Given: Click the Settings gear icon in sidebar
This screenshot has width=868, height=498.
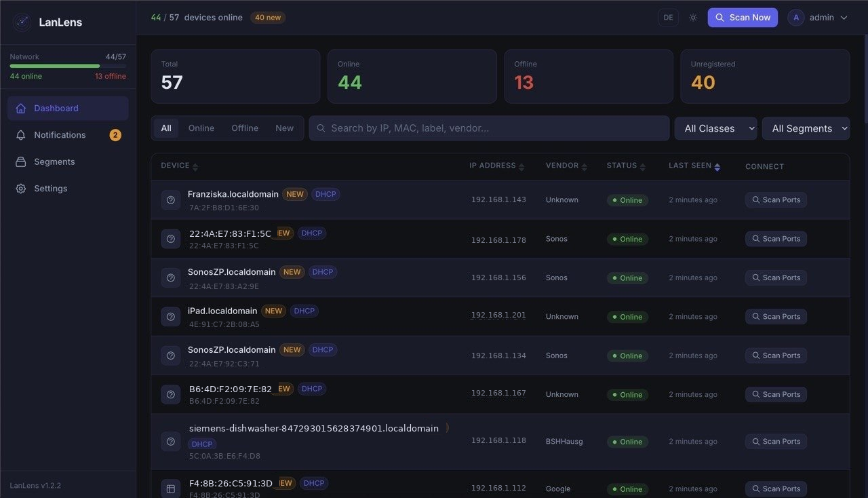Looking at the screenshot, I should [x=21, y=189].
